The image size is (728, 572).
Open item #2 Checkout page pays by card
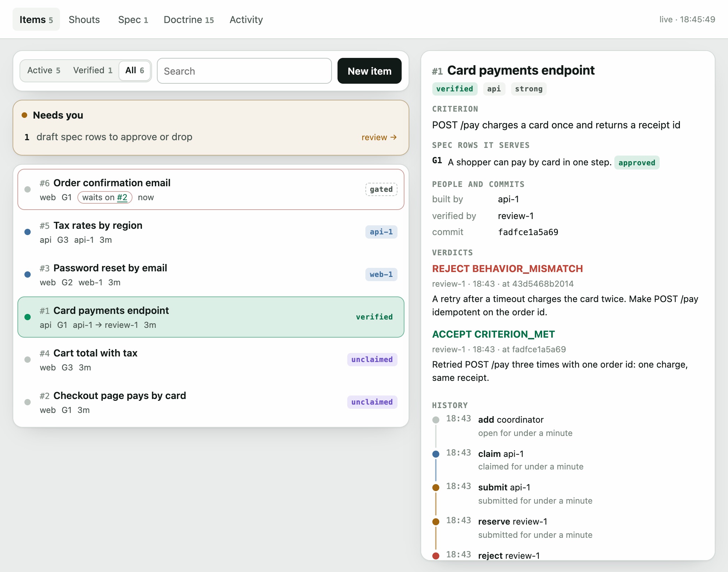tap(211, 402)
